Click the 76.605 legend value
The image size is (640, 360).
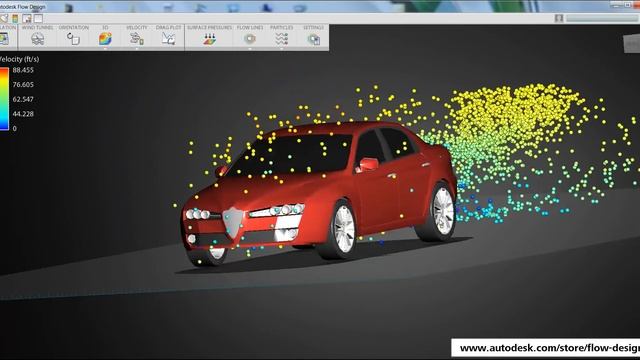click(x=23, y=84)
